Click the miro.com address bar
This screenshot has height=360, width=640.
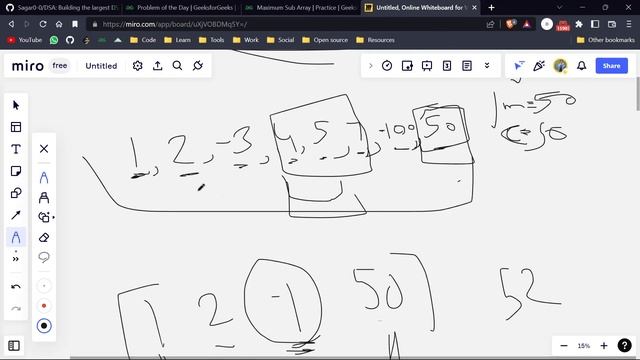coord(286,24)
